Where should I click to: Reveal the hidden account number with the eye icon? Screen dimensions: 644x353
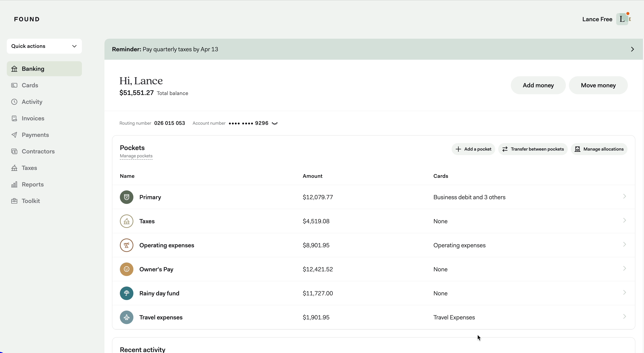pos(274,123)
